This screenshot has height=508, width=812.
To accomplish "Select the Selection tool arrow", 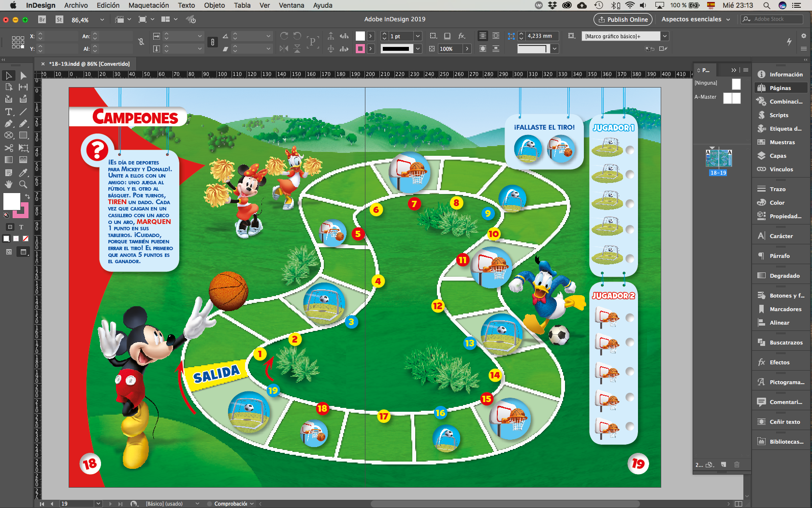I will click(8, 75).
